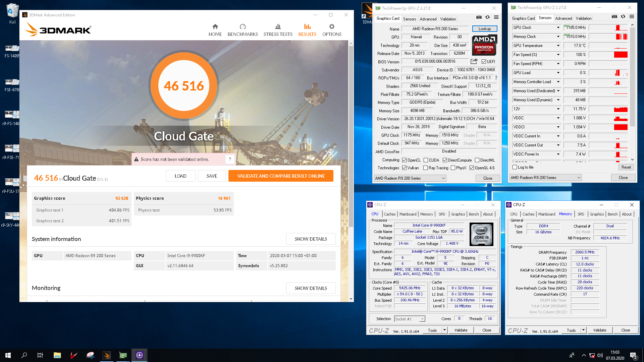Viewport: 644px width, 362px height.
Task: Open hamburger menu in left GPU-Z window
Action: coord(496,17)
